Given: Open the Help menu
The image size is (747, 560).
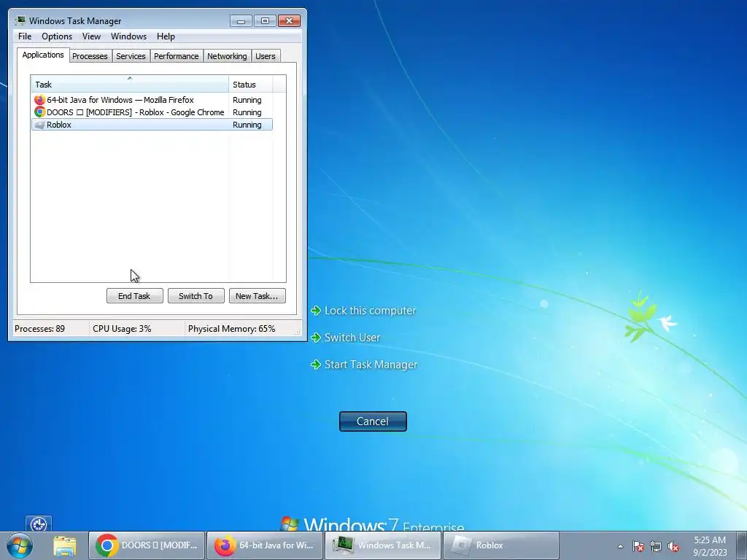Looking at the screenshot, I should pyautogui.click(x=166, y=36).
